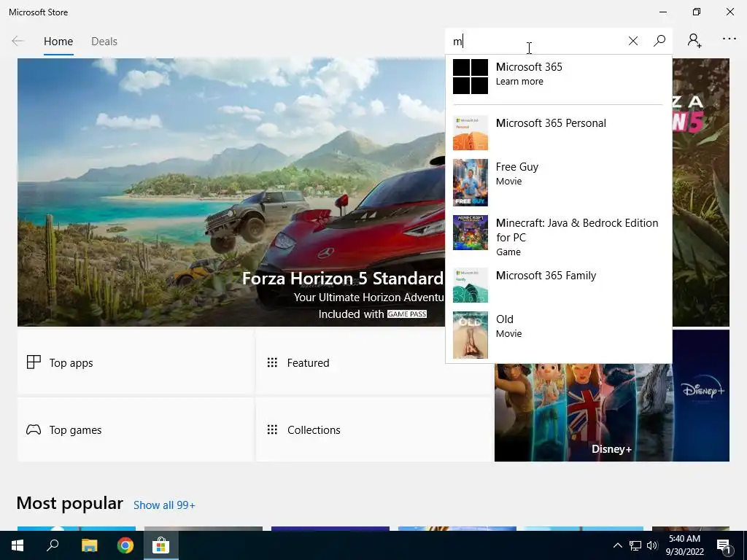Click the Microsoft 365 Family thumbnail
The height and width of the screenshot is (560, 747).
click(471, 285)
